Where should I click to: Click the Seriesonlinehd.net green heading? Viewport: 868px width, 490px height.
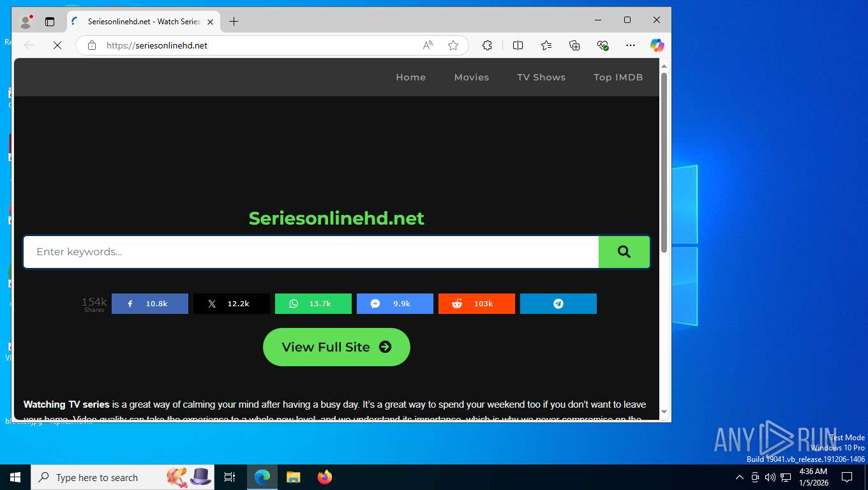click(336, 218)
